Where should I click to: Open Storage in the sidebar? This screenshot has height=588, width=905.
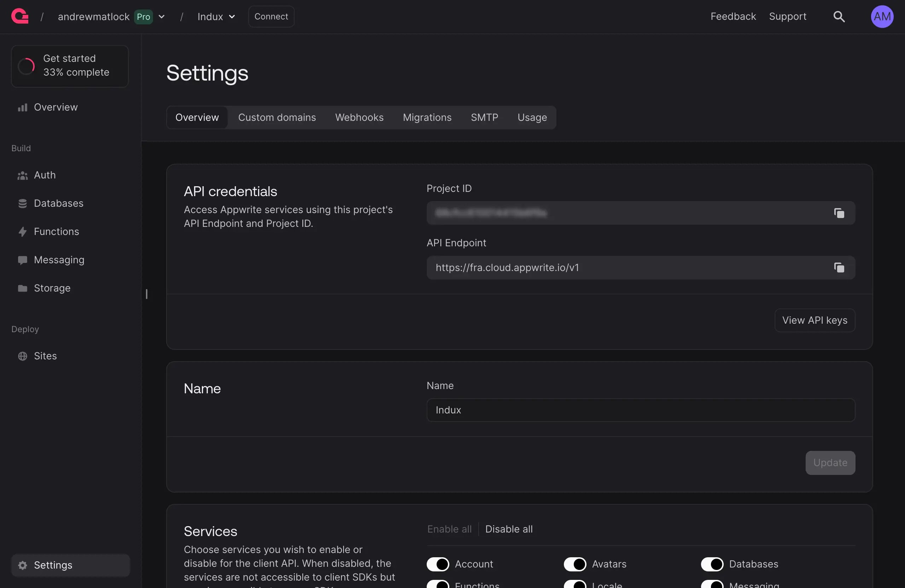[70, 288]
